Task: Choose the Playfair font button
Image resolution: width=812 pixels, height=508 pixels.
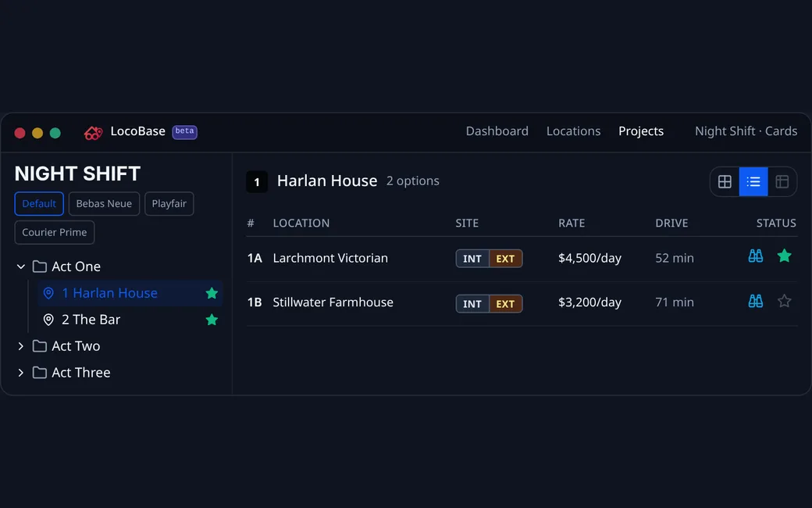Action: tap(169, 204)
